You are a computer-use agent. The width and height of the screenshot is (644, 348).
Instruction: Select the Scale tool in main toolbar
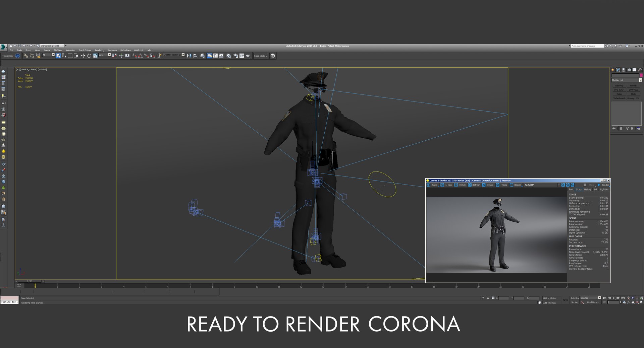point(96,56)
